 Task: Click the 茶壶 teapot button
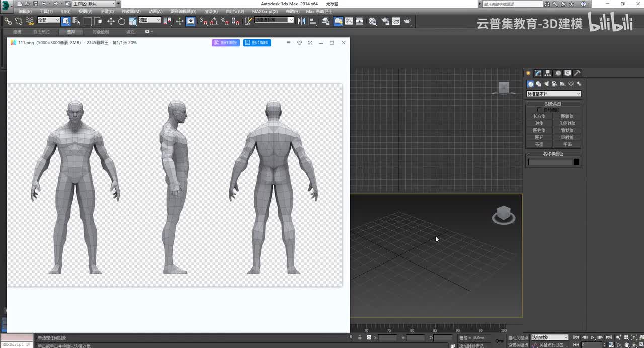539,144
